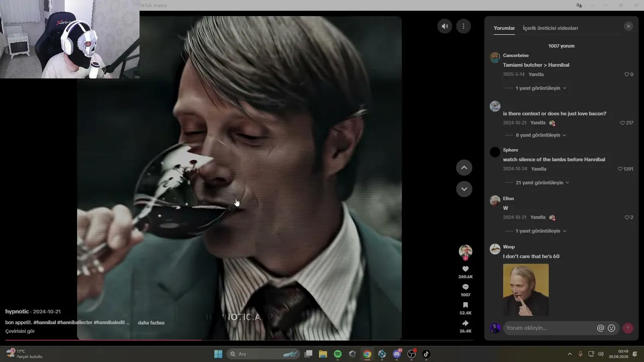Click the Yorum ekleyin comment field
644x362 pixels.
(x=550, y=328)
